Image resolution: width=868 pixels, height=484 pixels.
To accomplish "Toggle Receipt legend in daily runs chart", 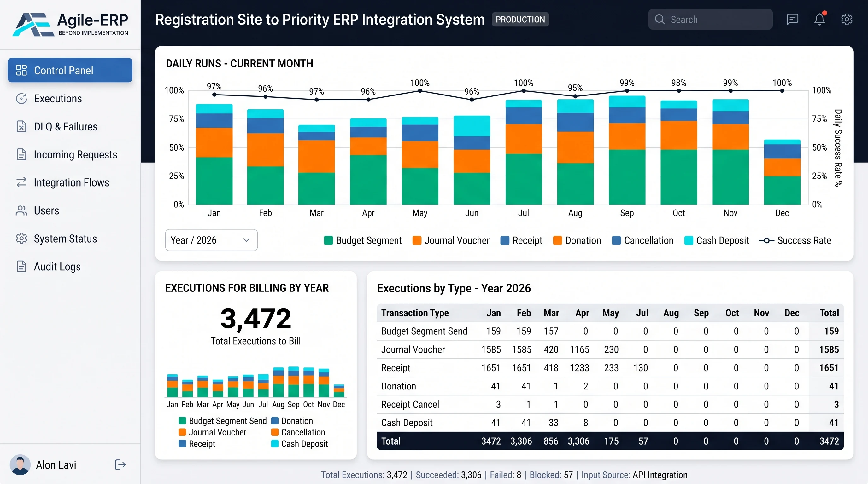I will (x=521, y=240).
